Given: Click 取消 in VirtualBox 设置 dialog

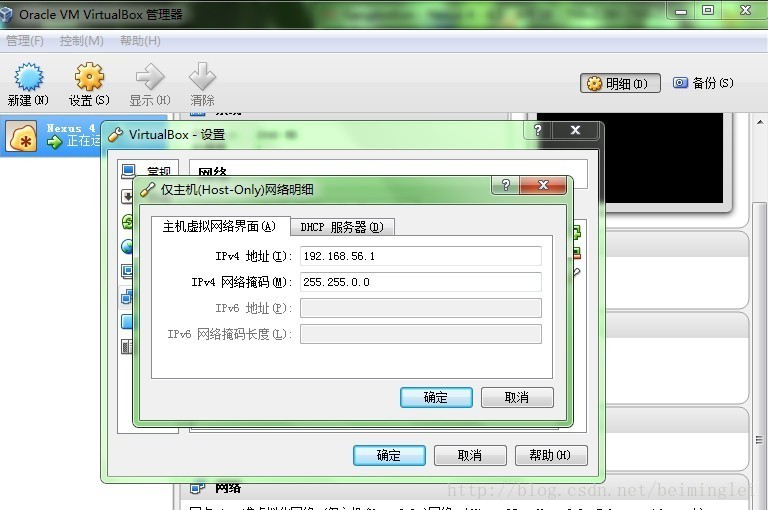Looking at the screenshot, I should pyautogui.click(x=470, y=456).
